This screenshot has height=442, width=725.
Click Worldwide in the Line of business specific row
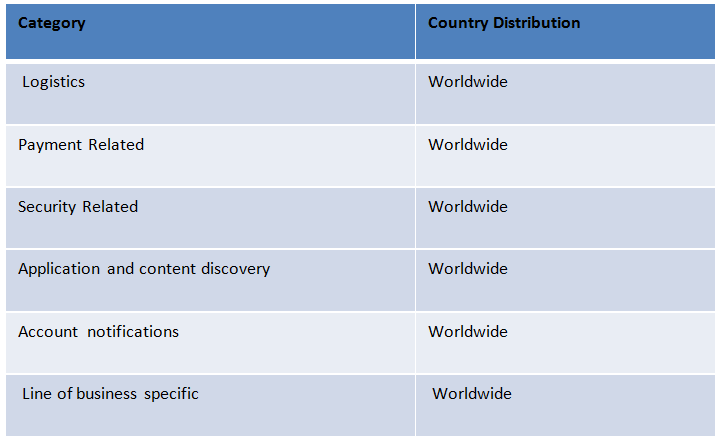[x=472, y=393]
